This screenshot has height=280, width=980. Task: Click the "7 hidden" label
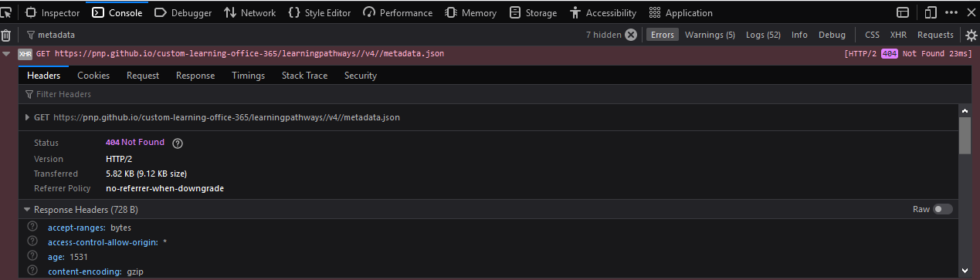click(604, 35)
